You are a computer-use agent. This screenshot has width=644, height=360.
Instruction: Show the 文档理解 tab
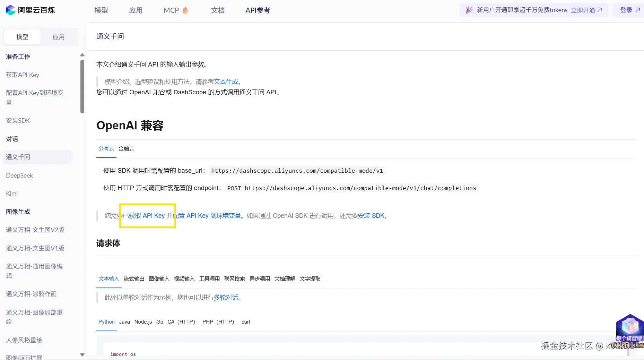(x=285, y=279)
